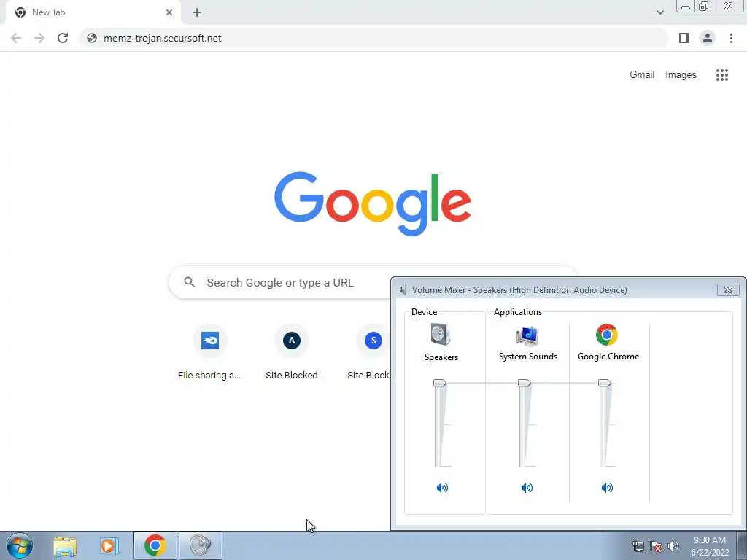Click the Show desktop strip
Image resolution: width=747 pixels, height=560 pixels.
click(x=742, y=545)
